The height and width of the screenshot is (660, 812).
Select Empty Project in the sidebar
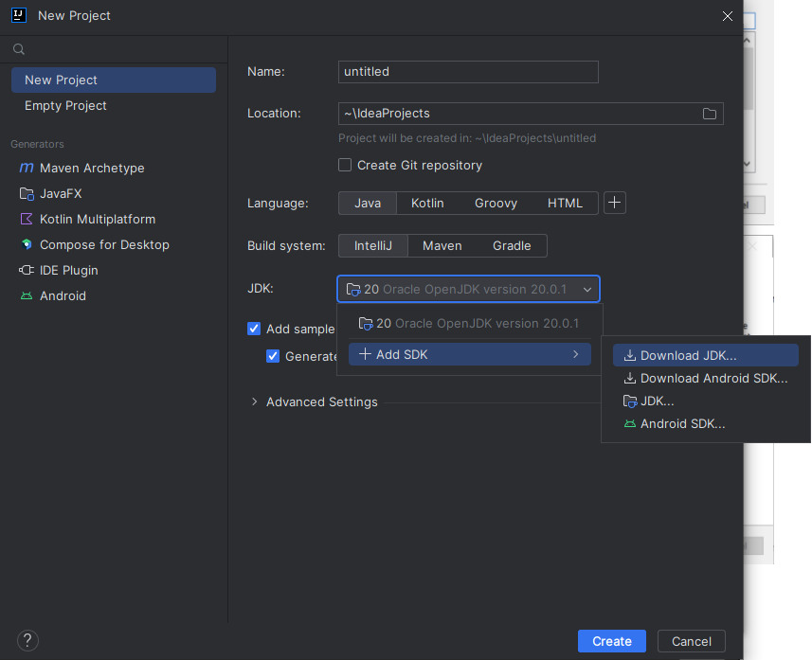pos(114,106)
